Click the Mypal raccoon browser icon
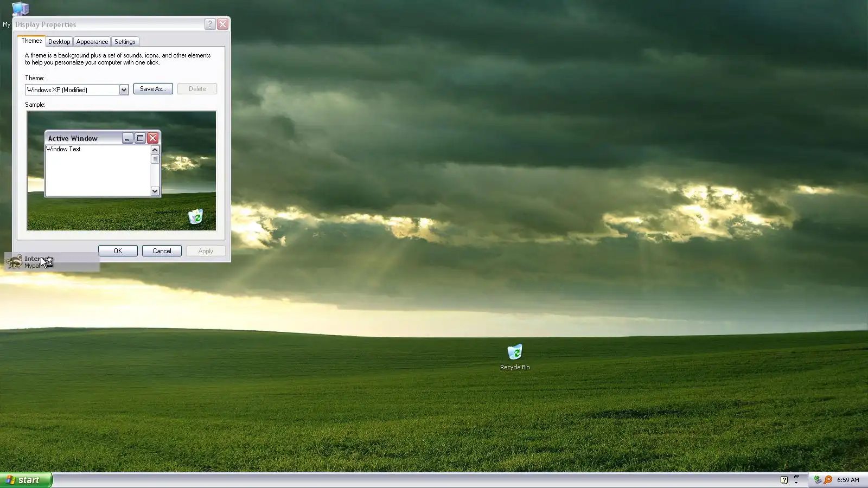 coord(14,262)
